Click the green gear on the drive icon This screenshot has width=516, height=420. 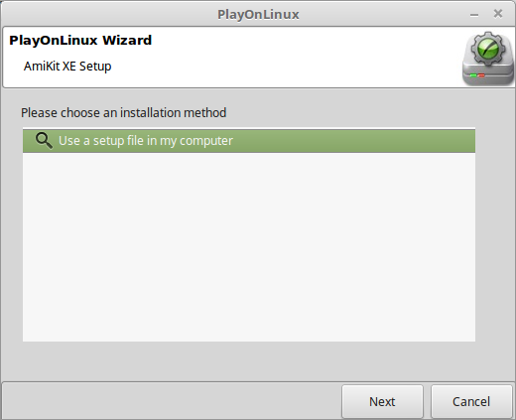coord(488,49)
